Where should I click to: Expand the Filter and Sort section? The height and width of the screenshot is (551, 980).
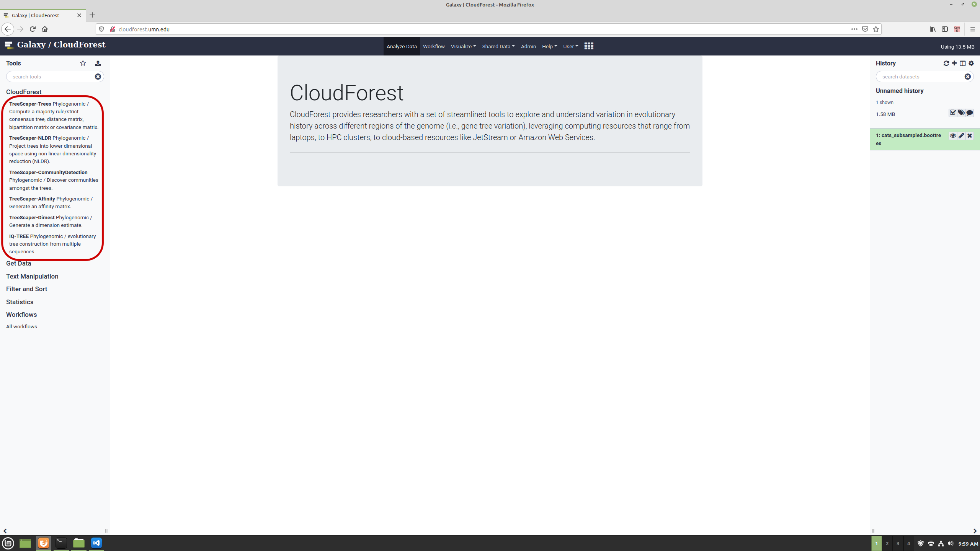(27, 289)
